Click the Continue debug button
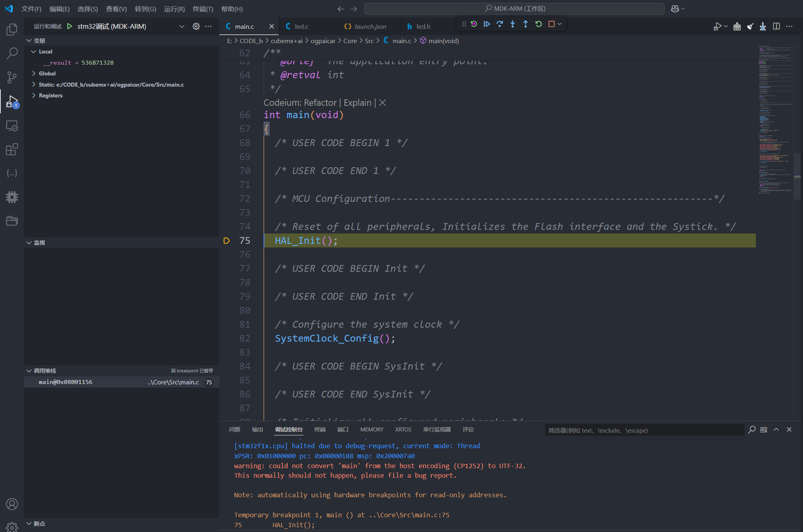803x532 pixels. (487, 24)
